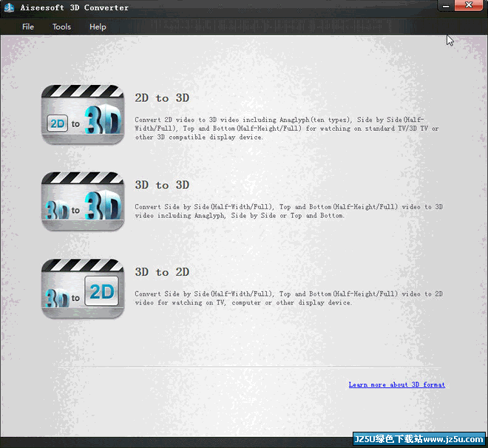Open the File menu

point(28,27)
